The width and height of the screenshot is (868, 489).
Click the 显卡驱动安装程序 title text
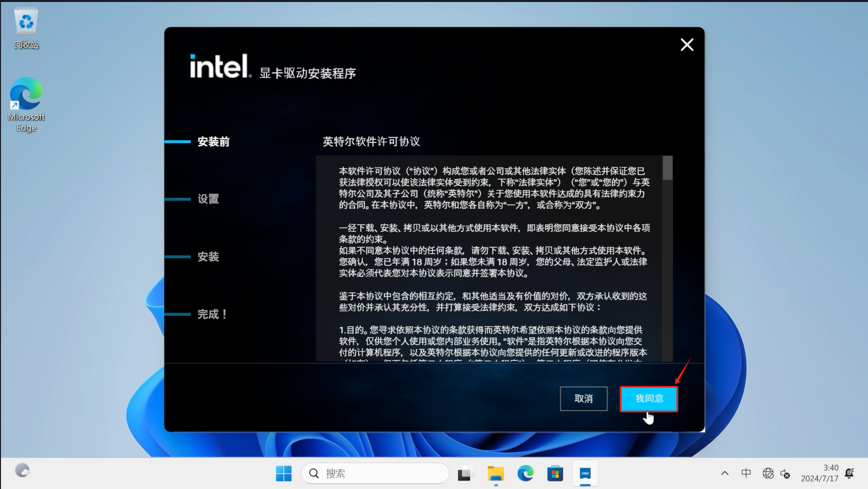pos(308,73)
